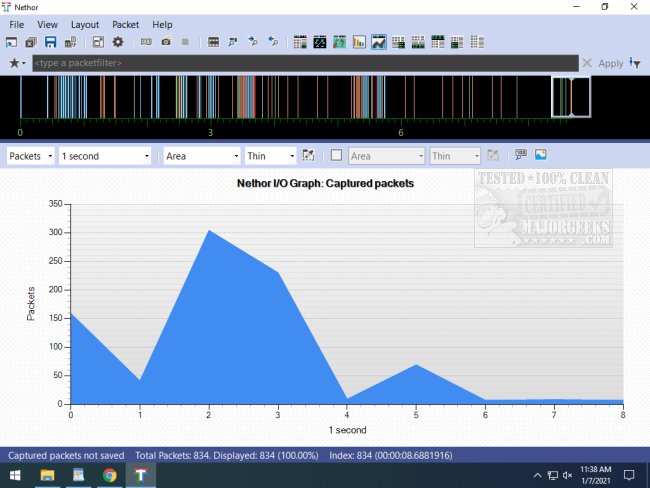Open Chrome from the Windows taskbar
Viewport: 650px width, 488px height.
click(x=109, y=474)
